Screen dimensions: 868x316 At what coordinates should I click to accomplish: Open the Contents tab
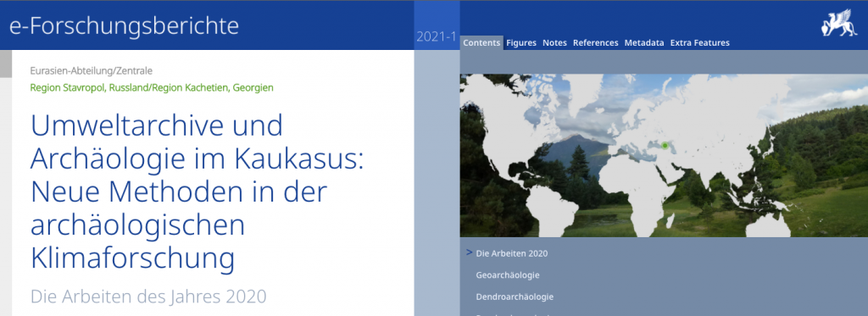[x=481, y=42]
